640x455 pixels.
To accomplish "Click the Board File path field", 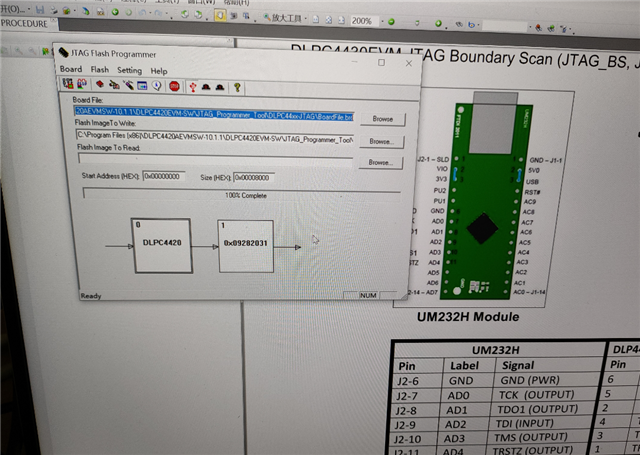I will point(213,114).
